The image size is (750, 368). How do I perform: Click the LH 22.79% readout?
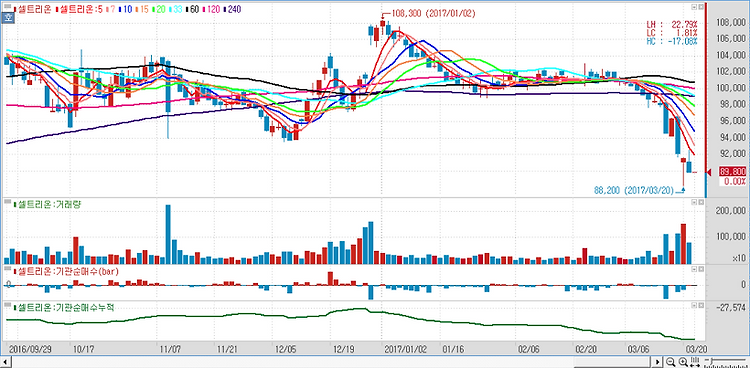(672, 24)
